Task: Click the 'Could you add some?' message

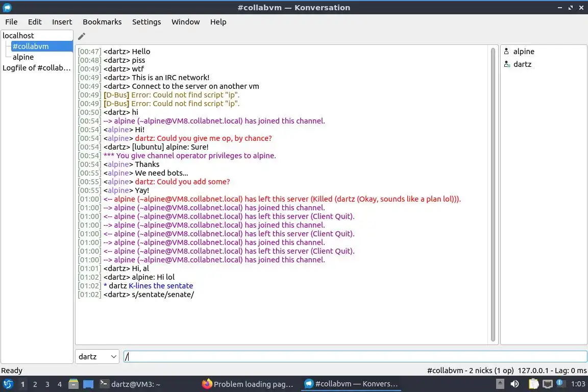Action: tap(182, 182)
